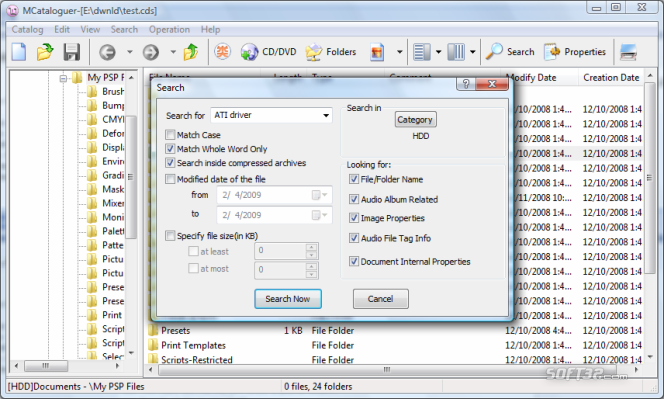Add Folders to the catalog

click(x=331, y=52)
